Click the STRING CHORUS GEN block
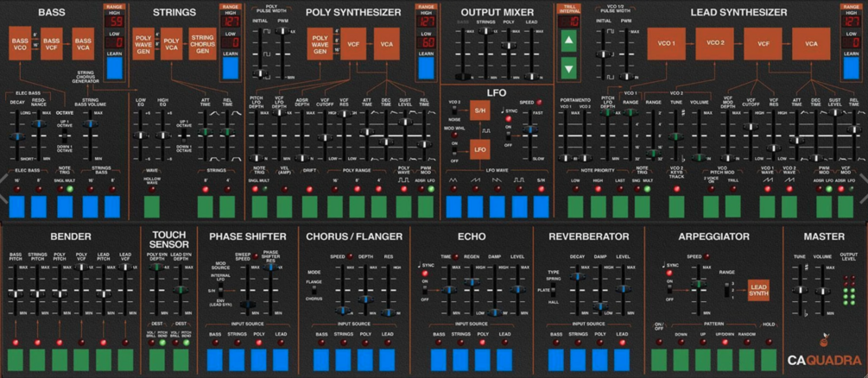The width and height of the screenshot is (868, 378). click(x=203, y=44)
